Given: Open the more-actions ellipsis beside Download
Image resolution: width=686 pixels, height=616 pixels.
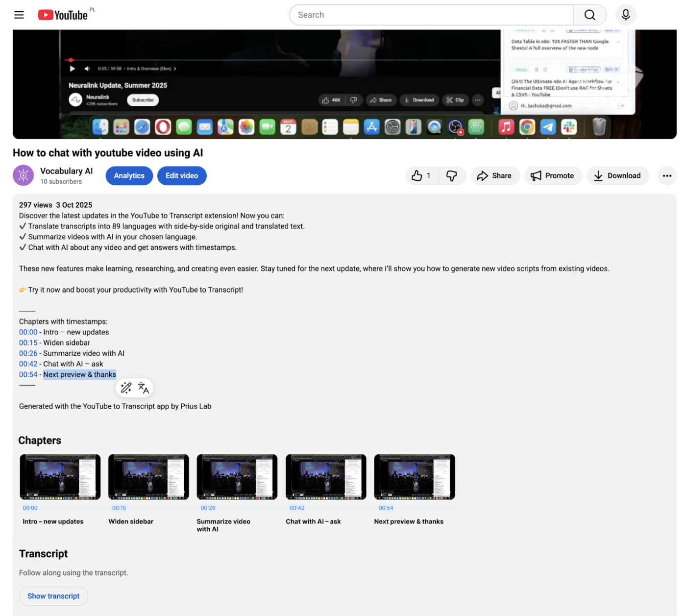Looking at the screenshot, I should tap(667, 175).
